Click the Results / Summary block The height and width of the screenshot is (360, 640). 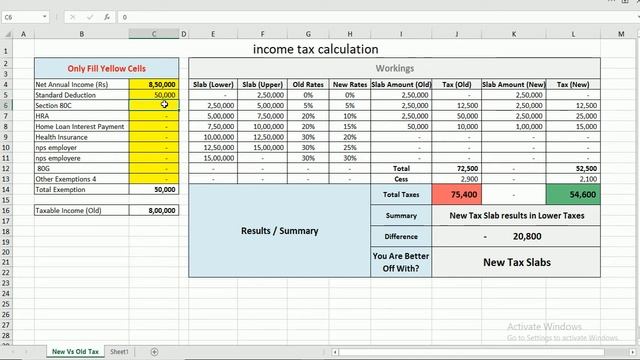click(280, 231)
